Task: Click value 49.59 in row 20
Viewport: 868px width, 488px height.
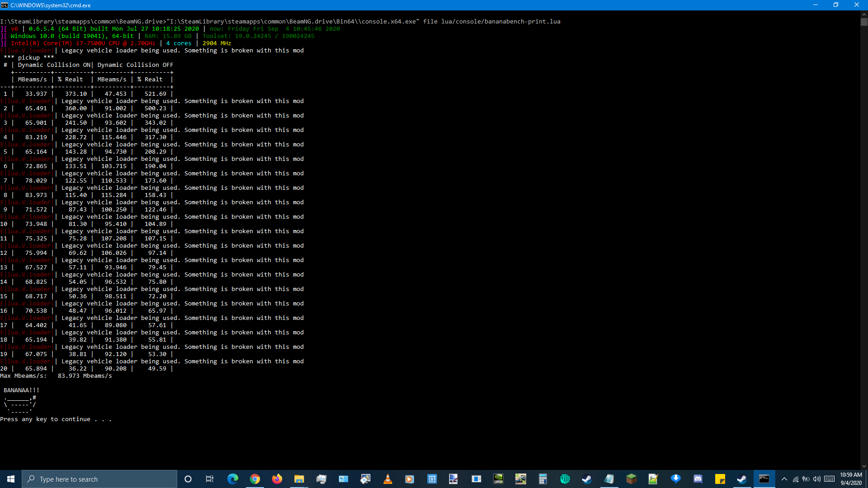Action: (157, 369)
